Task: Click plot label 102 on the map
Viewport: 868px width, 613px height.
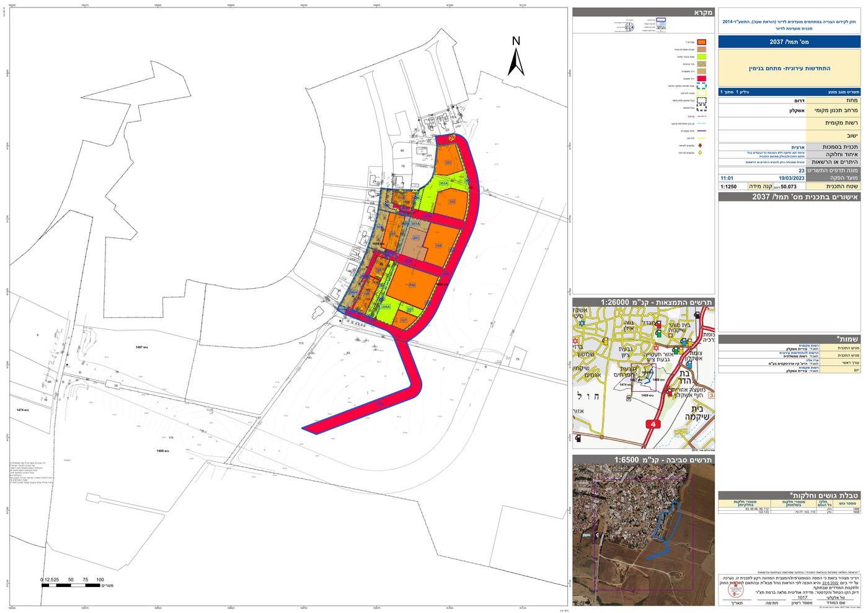Action: pyautogui.click(x=452, y=201)
